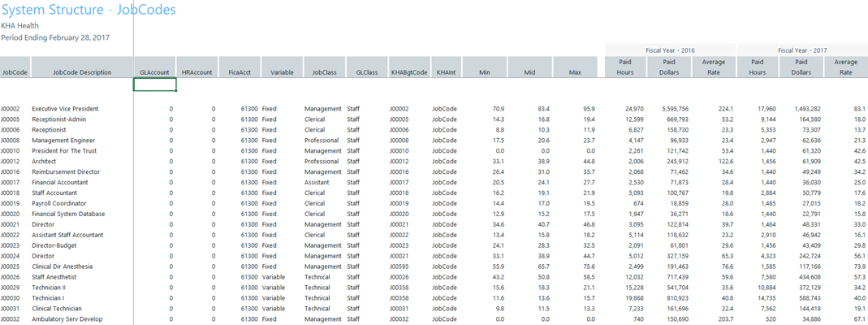Select the JobClass column header
Screen dimensions: 868x325
324,72
